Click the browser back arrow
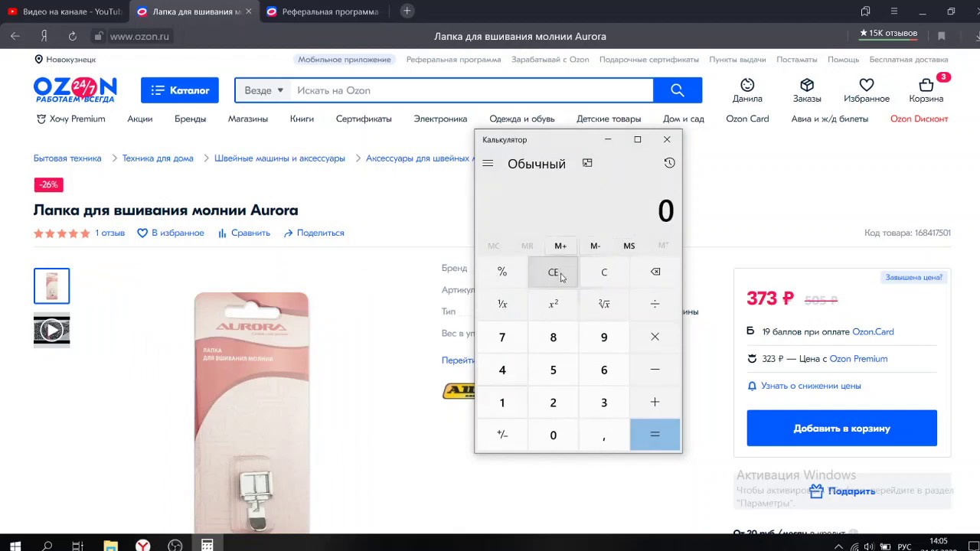Viewport: 980px width, 551px height. pyautogui.click(x=15, y=36)
